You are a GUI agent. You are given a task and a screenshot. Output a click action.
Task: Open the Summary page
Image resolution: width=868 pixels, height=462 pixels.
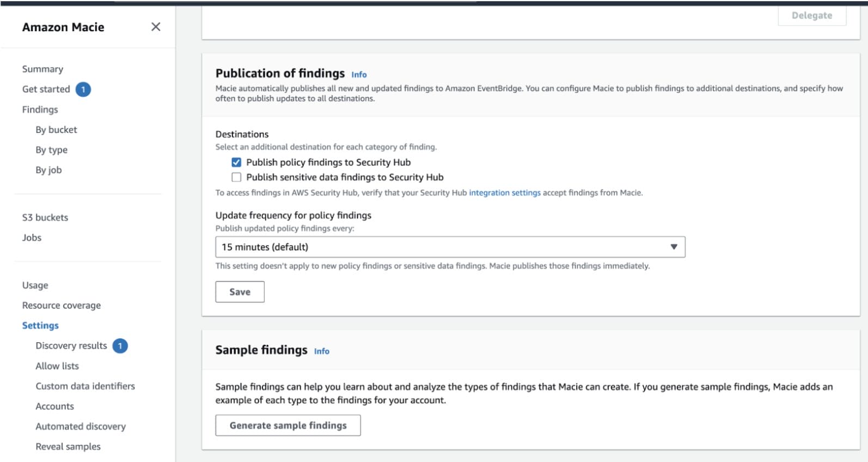coord(42,69)
